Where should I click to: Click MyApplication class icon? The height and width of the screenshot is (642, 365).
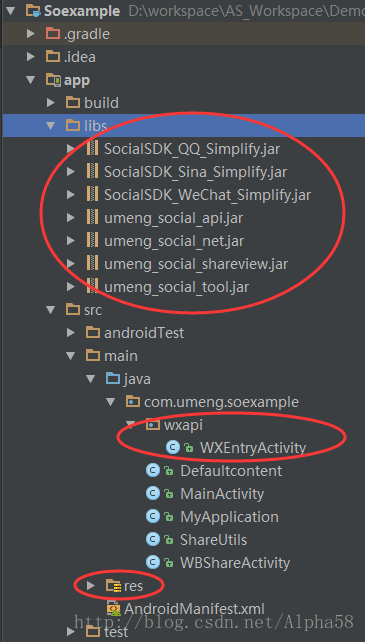[153, 517]
